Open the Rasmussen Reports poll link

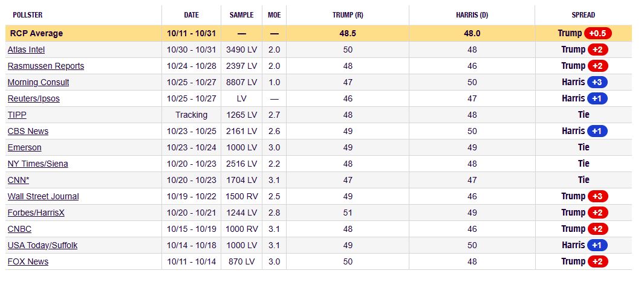tap(46, 66)
